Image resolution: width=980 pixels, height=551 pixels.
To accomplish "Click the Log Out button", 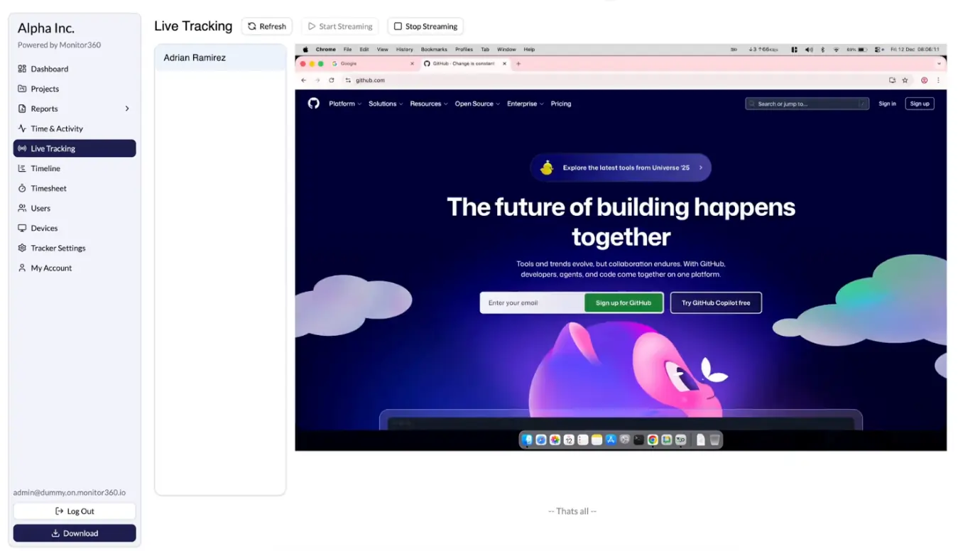I will click(x=75, y=511).
